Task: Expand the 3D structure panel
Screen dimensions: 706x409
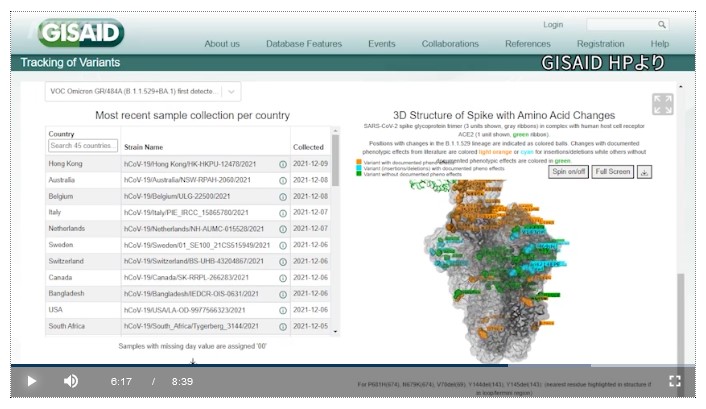Action: (x=662, y=104)
